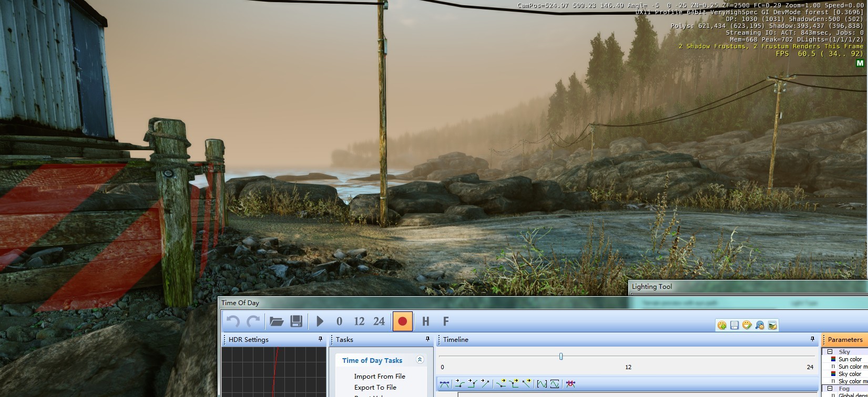Click the H toolbar button
Viewport: 868px width, 397px height.
tap(426, 321)
